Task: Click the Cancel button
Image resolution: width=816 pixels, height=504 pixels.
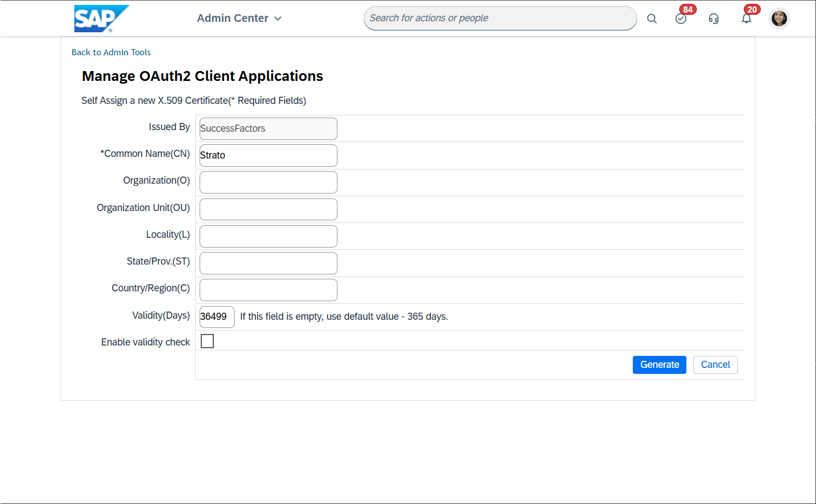Action: pos(715,365)
